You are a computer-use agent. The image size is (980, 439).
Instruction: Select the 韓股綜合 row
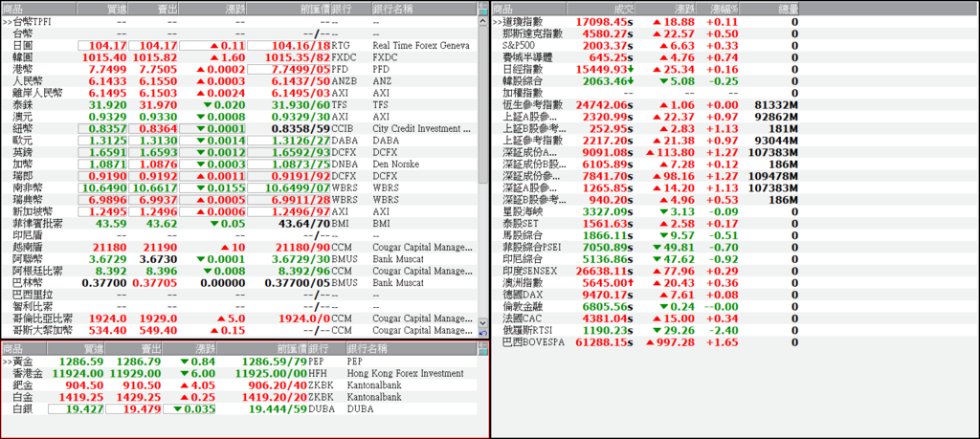point(646,81)
